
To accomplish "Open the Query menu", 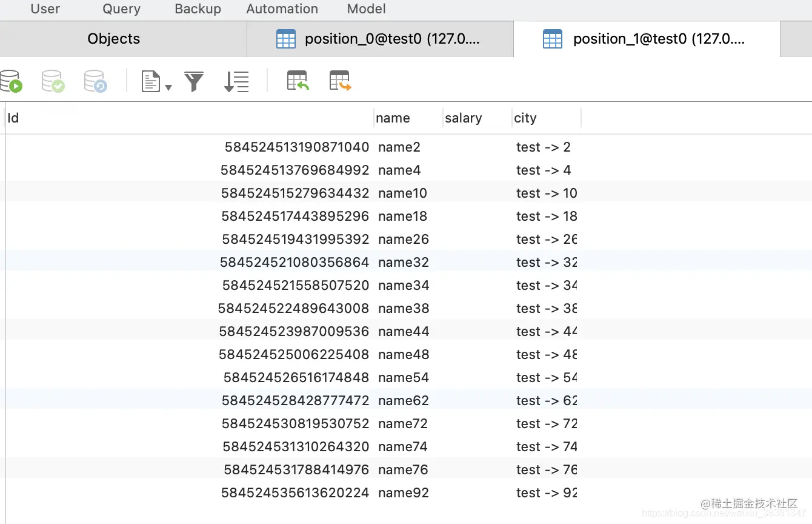I will [121, 9].
